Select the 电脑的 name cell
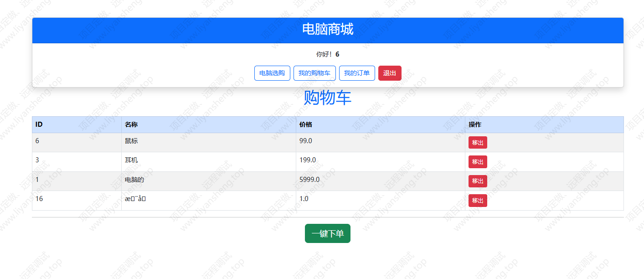Viewport: 644px width, 279px height. (x=209, y=181)
